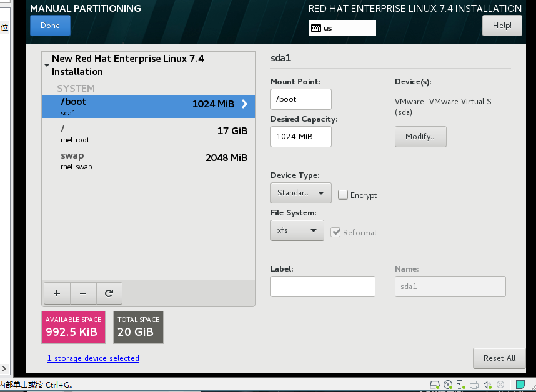Click the SYSTEM section heading

[76, 89]
